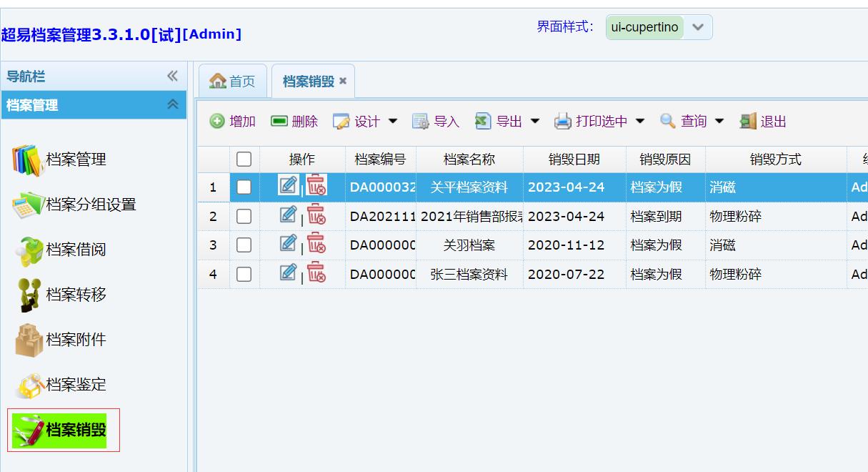Collapse the 导航栏 navigation sidebar
Viewport: 868px width, 472px height.
[172, 77]
